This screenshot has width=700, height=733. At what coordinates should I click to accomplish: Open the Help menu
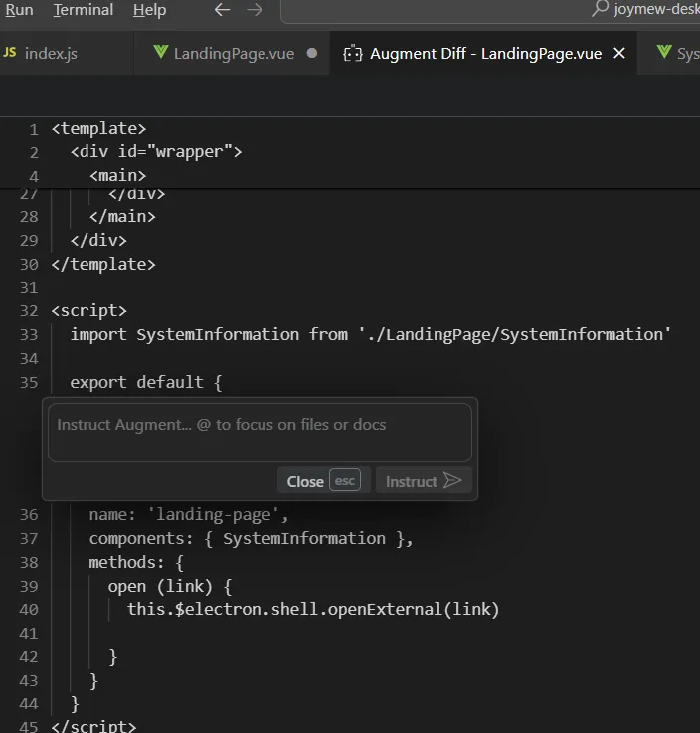(149, 10)
